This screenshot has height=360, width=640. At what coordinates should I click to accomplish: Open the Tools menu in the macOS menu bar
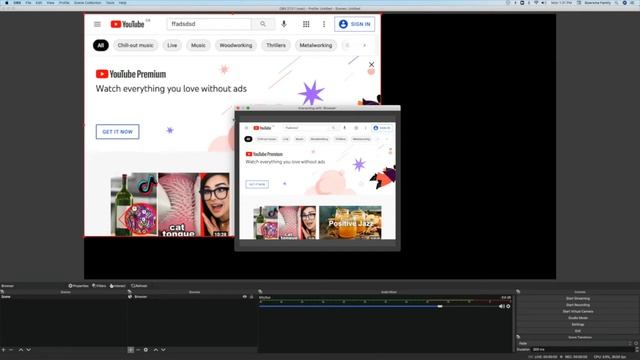(110, 2)
